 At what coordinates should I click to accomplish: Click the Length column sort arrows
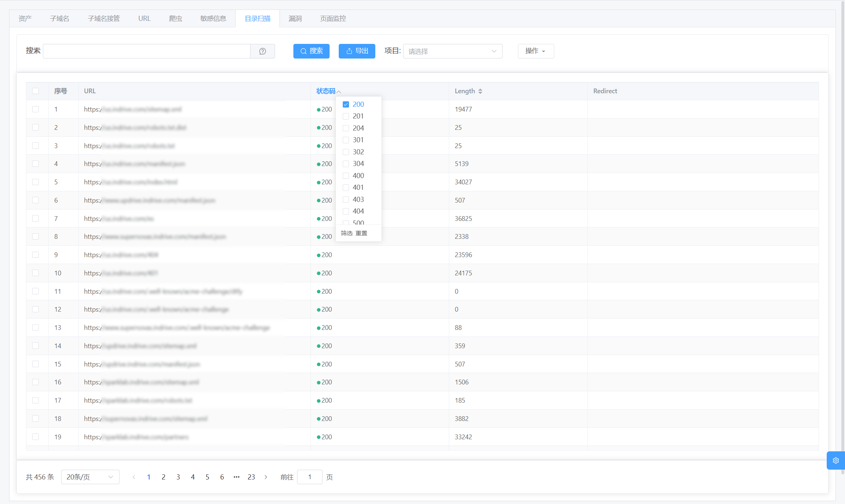[x=480, y=91]
